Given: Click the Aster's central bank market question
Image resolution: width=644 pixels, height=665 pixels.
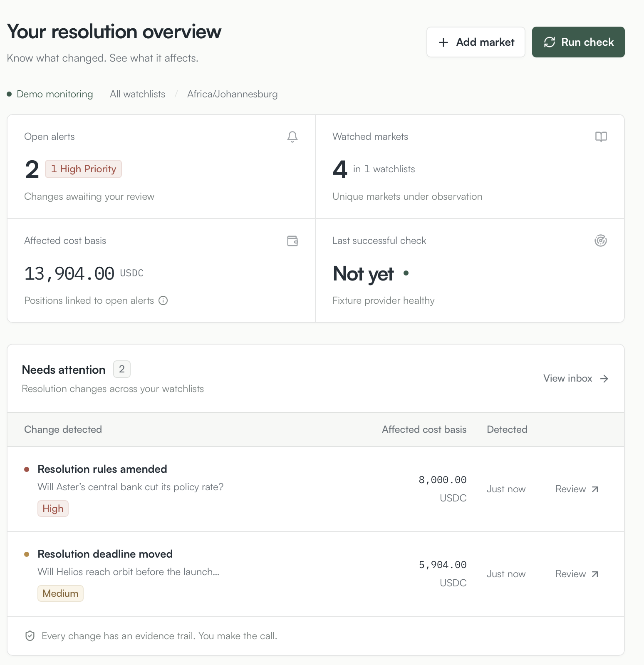Looking at the screenshot, I should (131, 487).
